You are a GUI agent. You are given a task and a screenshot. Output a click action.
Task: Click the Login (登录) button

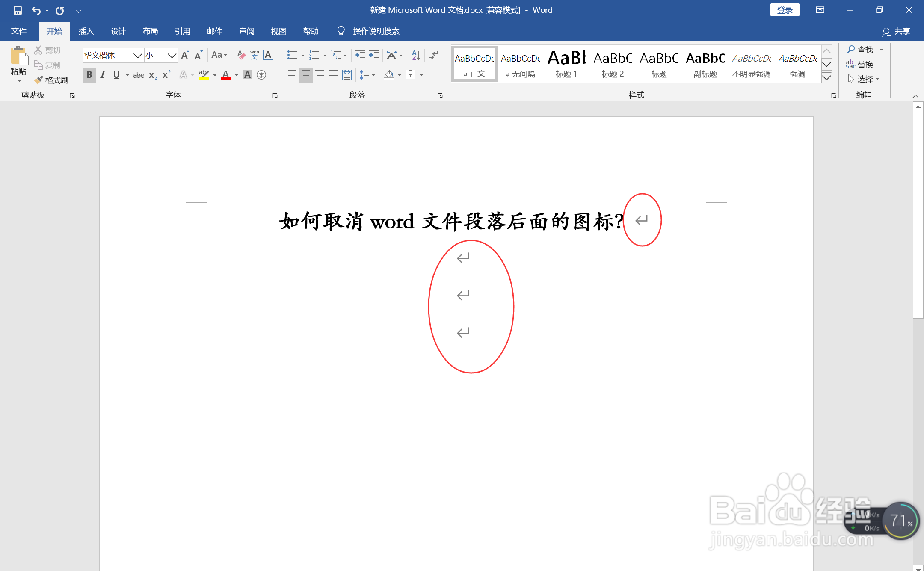click(785, 10)
